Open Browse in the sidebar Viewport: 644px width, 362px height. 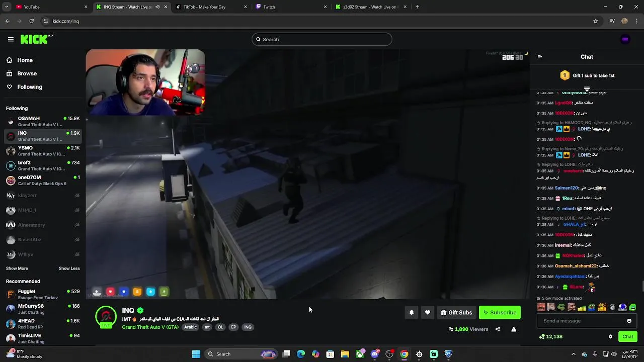(x=27, y=73)
